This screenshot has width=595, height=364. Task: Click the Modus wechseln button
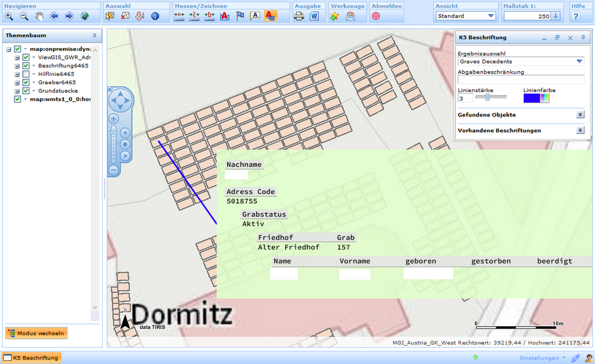[37, 333]
